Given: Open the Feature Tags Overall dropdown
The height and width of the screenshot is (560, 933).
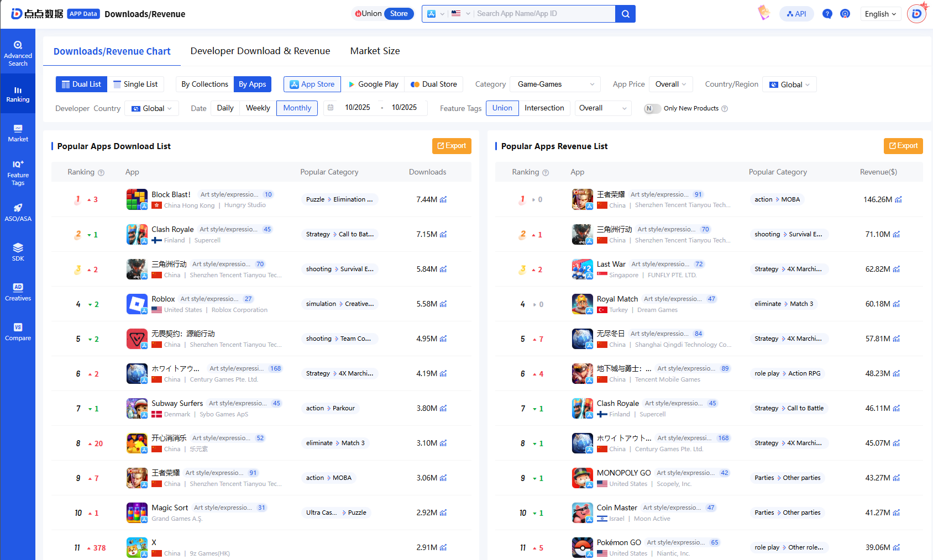Looking at the screenshot, I should point(602,108).
